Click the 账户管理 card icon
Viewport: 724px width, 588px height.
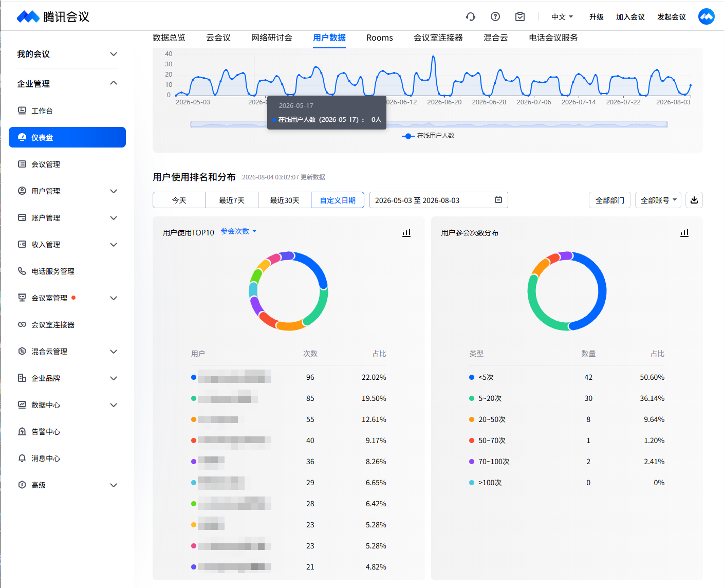[x=22, y=217]
